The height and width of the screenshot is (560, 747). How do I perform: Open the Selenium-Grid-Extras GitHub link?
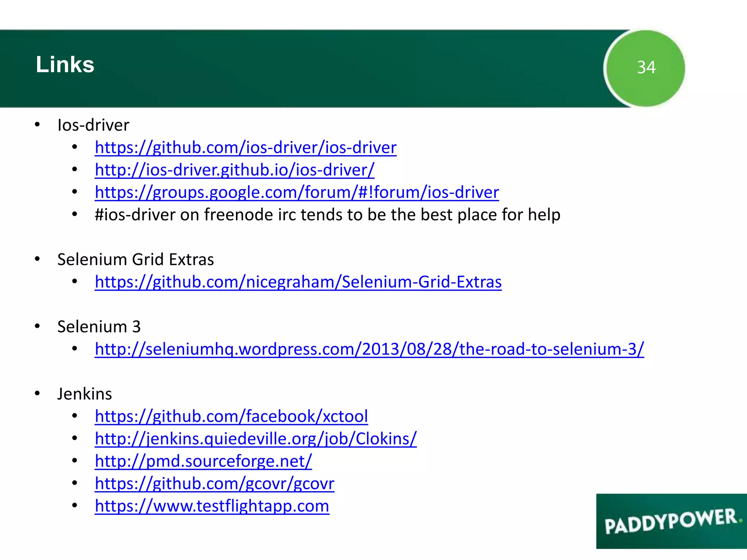298,282
